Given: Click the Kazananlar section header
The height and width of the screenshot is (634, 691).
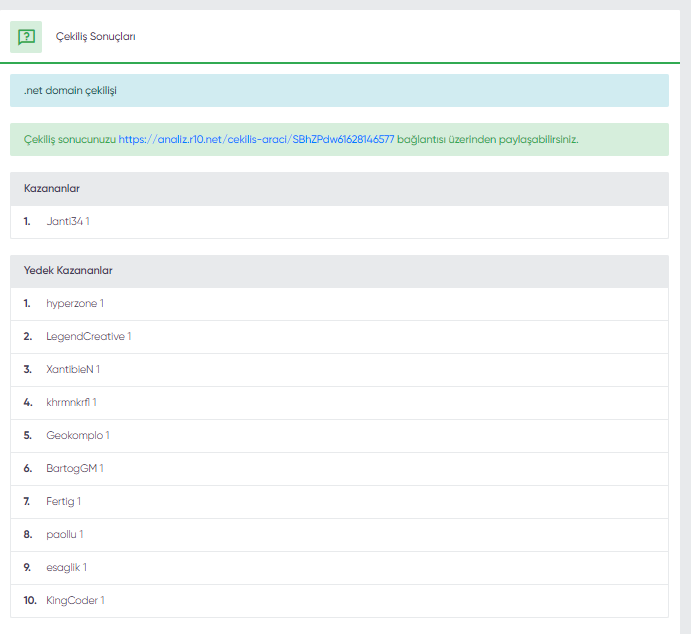Looking at the screenshot, I should tap(339, 189).
